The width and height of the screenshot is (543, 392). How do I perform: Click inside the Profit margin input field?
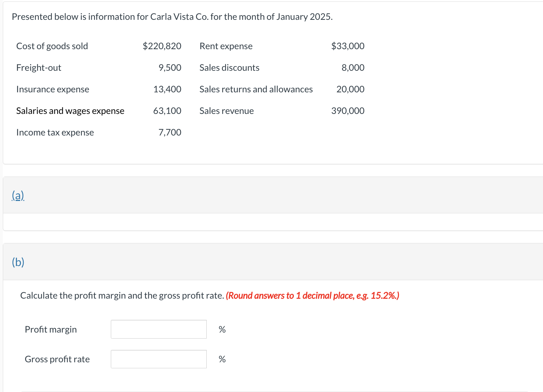[x=158, y=329]
